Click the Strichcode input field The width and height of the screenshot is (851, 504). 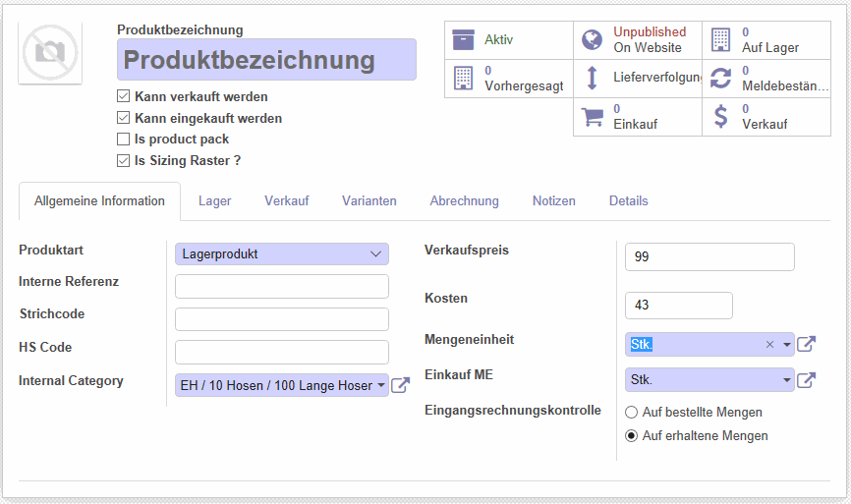pos(282,319)
